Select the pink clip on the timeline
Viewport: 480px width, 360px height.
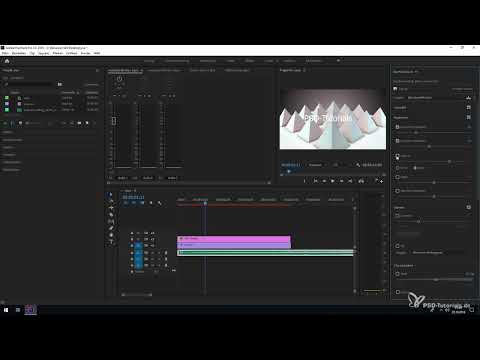pos(234,239)
